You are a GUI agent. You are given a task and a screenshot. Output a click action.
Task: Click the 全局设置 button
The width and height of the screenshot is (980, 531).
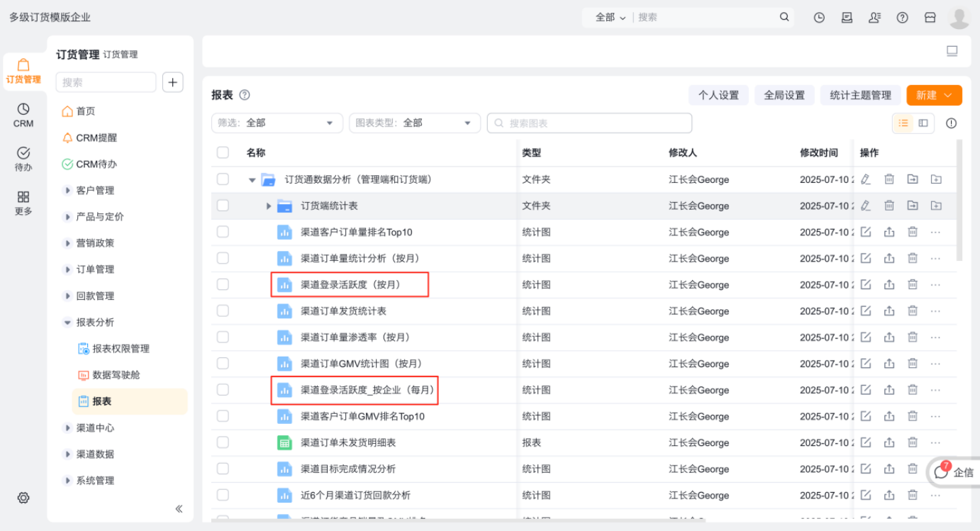(784, 95)
